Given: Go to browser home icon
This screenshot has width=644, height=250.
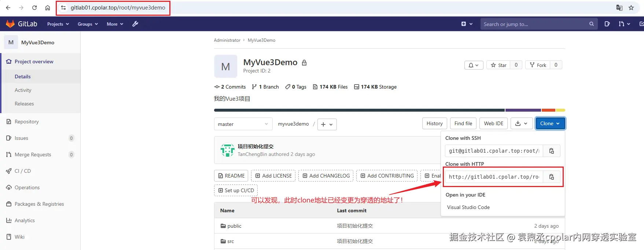Looking at the screenshot, I should [x=48, y=8].
